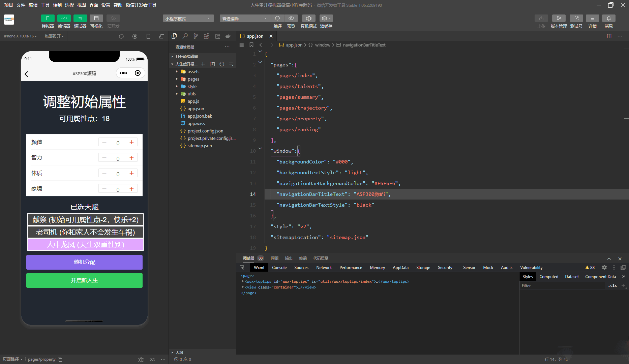Open the hot reload dropdown

pos(54,36)
